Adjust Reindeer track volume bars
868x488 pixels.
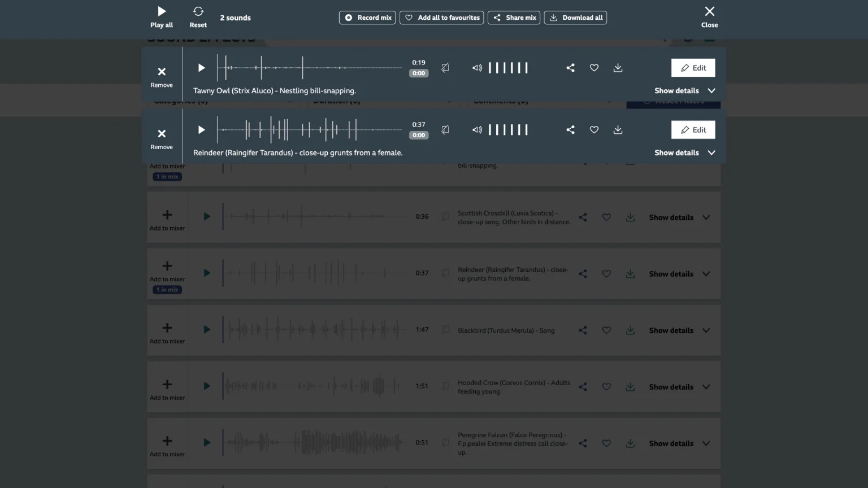pos(508,130)
